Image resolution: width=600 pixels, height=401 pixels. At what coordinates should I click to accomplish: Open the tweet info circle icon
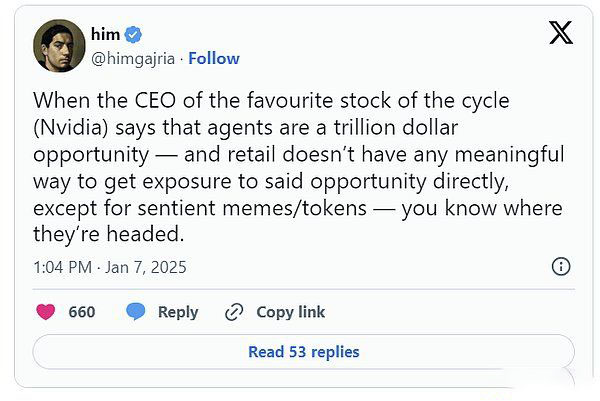click(561, 266)
